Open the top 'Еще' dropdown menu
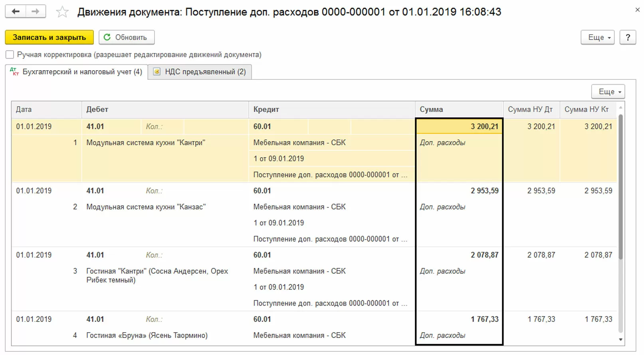Viewport: 644px width, 355px height. 597,37
